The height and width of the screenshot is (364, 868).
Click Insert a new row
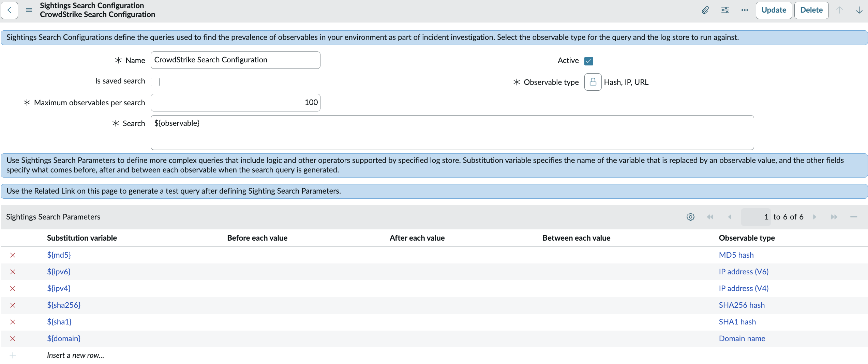tap(75, 355)
